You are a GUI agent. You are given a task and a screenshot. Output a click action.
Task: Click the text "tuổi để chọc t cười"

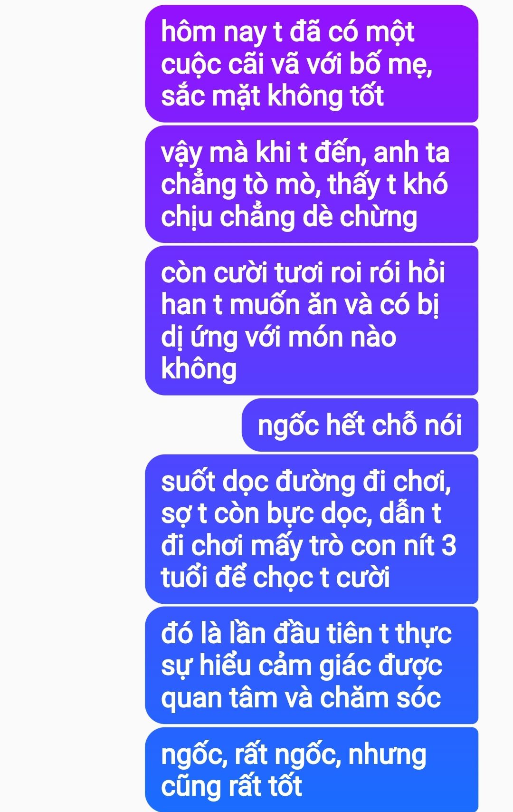click(275, 578)
